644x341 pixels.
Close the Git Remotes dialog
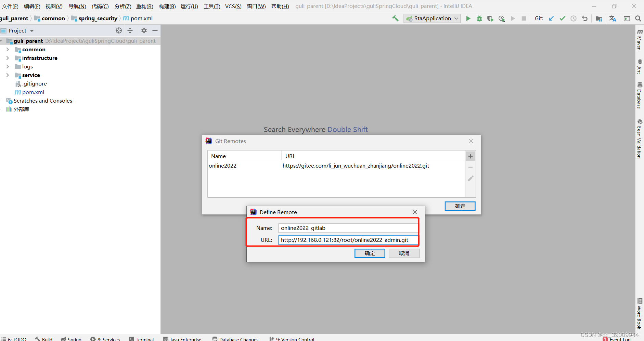click(471, 141)
